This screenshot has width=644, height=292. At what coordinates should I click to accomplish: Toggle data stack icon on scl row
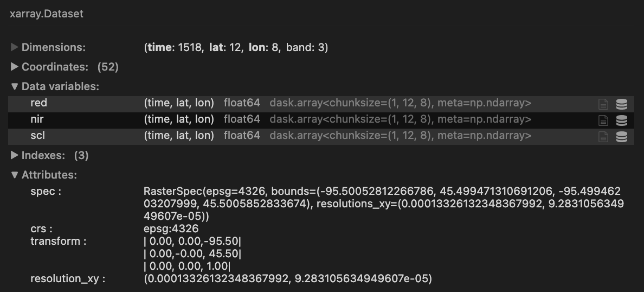(622, 137)
